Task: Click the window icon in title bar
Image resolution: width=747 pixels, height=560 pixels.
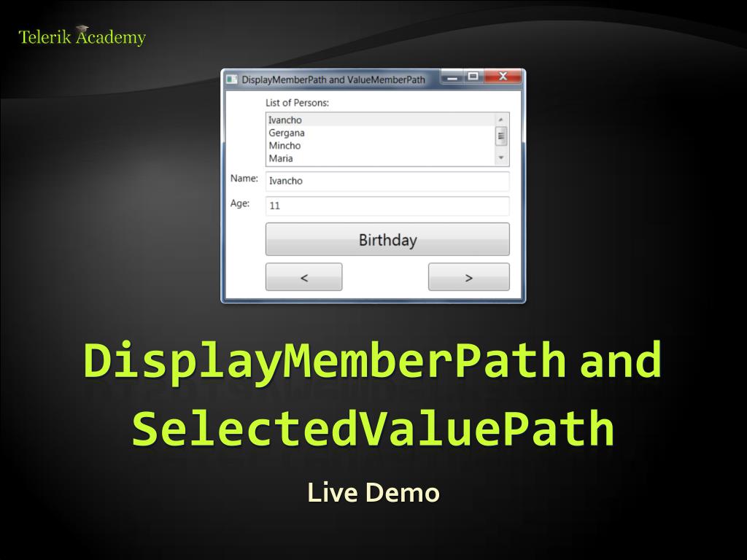Action: [x=231, y=79]
